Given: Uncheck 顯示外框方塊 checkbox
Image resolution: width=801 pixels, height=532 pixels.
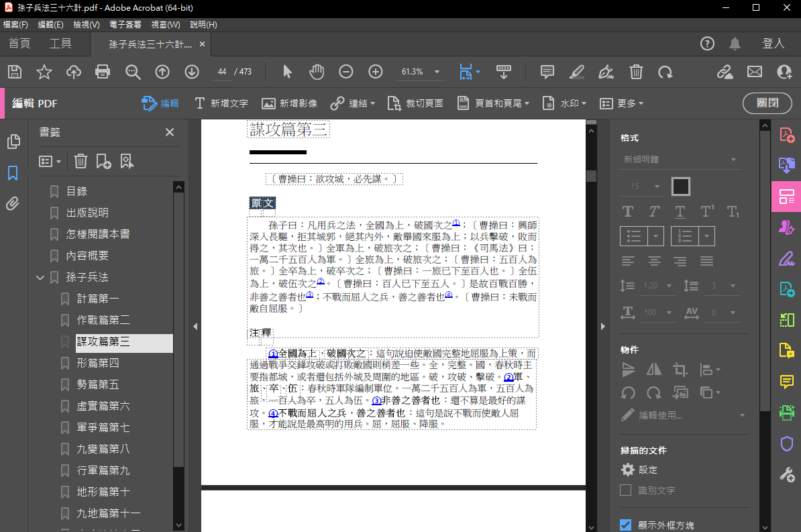Looking at the screenshot, I should click(x=625, y=525).
